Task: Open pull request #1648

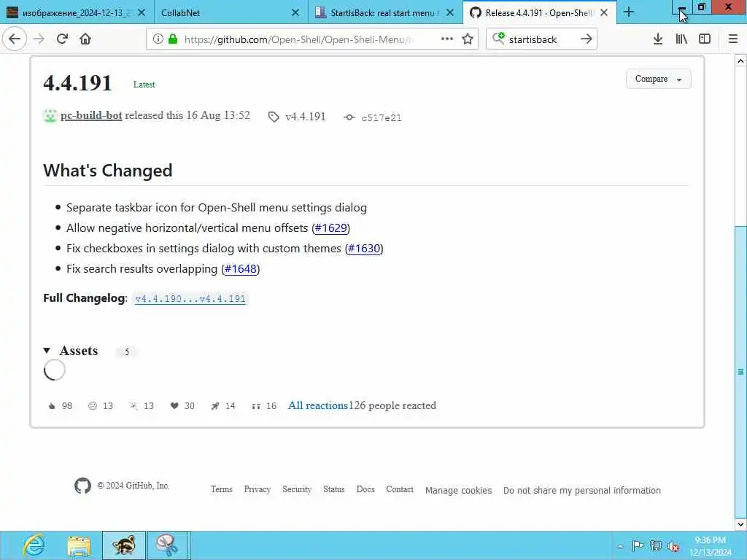Action: pyautogui.click(x=241, y=269)
